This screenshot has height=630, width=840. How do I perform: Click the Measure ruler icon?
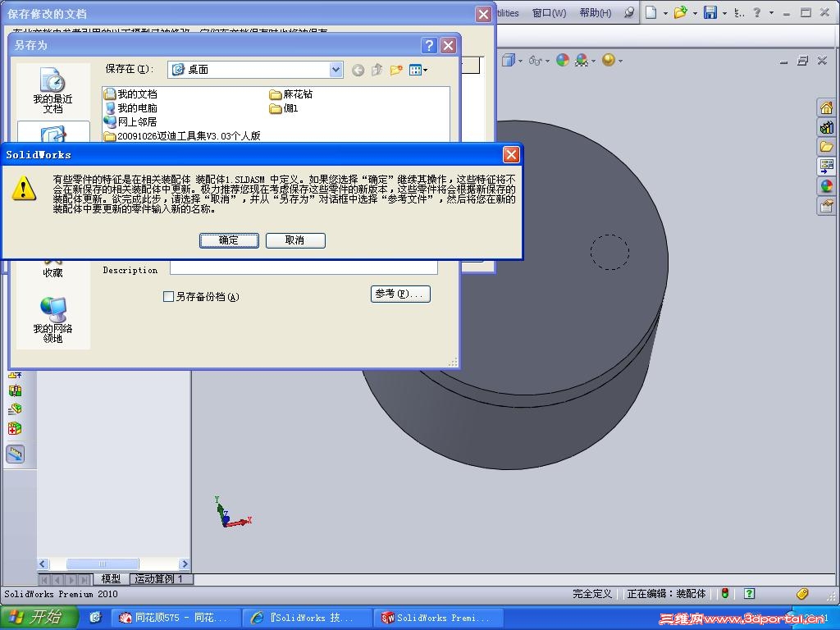click(16, 454)
